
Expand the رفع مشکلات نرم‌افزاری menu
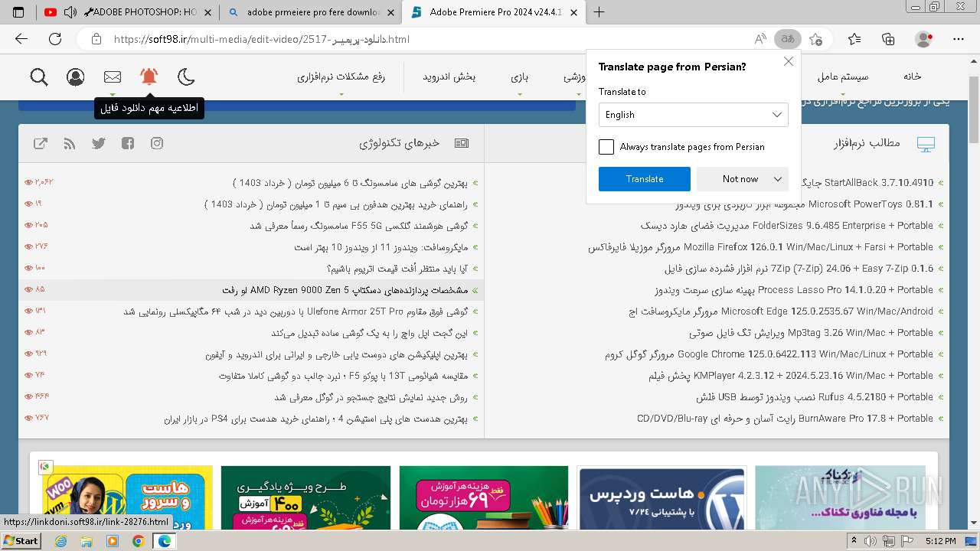point(341,77)
